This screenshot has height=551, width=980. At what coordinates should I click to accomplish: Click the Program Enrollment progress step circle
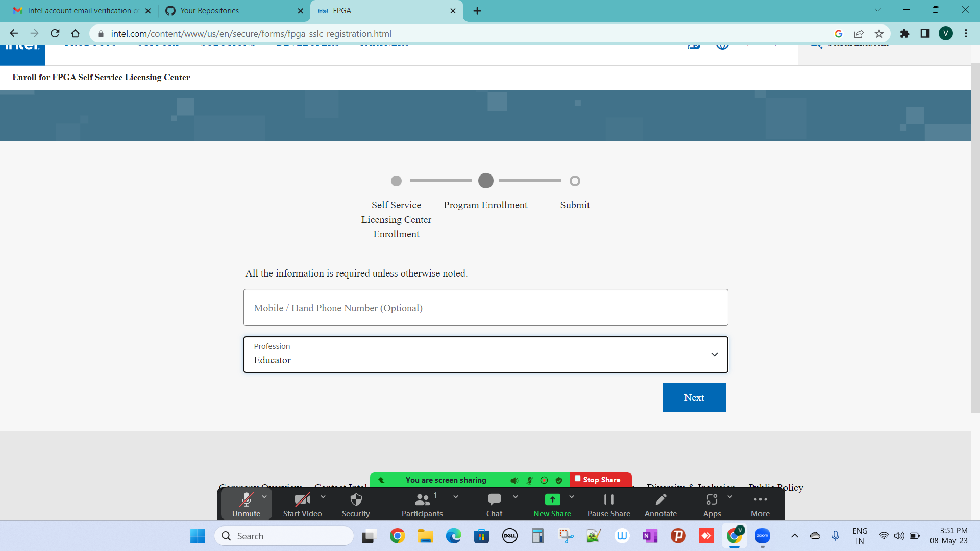[x=485, y=181]
